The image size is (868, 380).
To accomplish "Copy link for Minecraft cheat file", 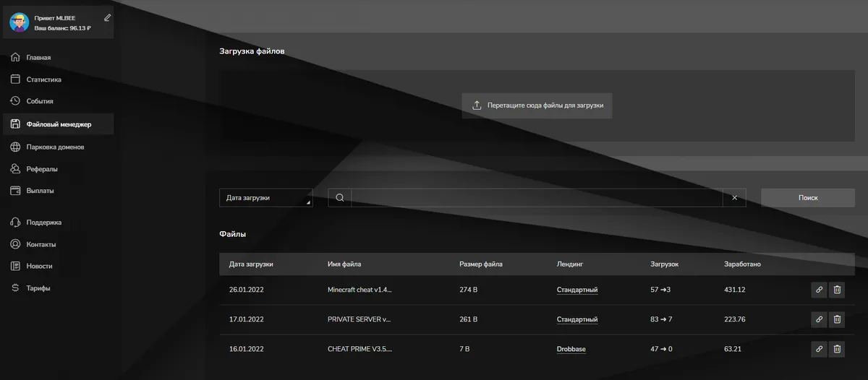I will (819, 290).
